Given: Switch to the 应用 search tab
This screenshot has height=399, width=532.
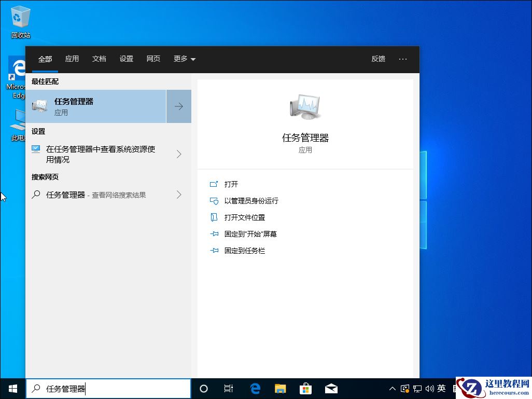Looking at the screenshot, I should pos(72,59).
